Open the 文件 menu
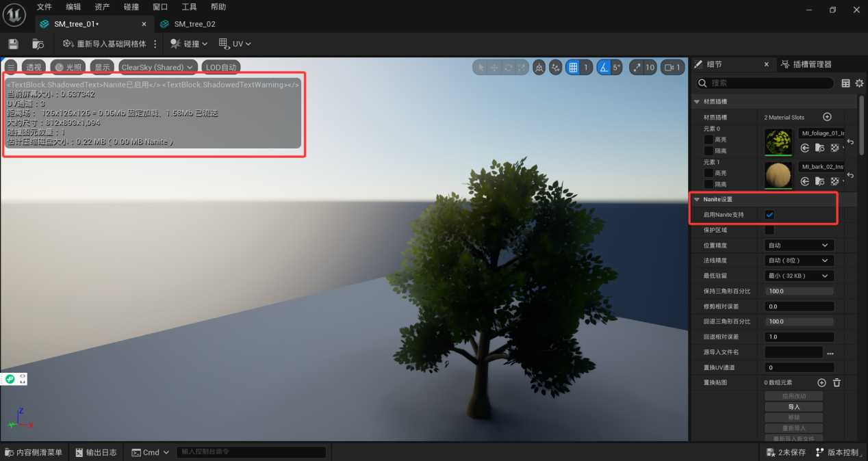Image resolution: width=868 pixels, height=461 pixels. (44, 7)
